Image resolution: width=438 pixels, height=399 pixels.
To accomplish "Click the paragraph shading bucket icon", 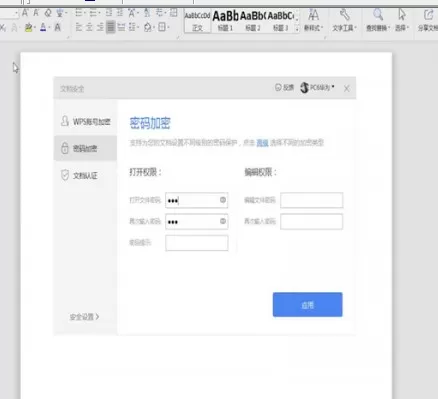I will tap(147, 27).
